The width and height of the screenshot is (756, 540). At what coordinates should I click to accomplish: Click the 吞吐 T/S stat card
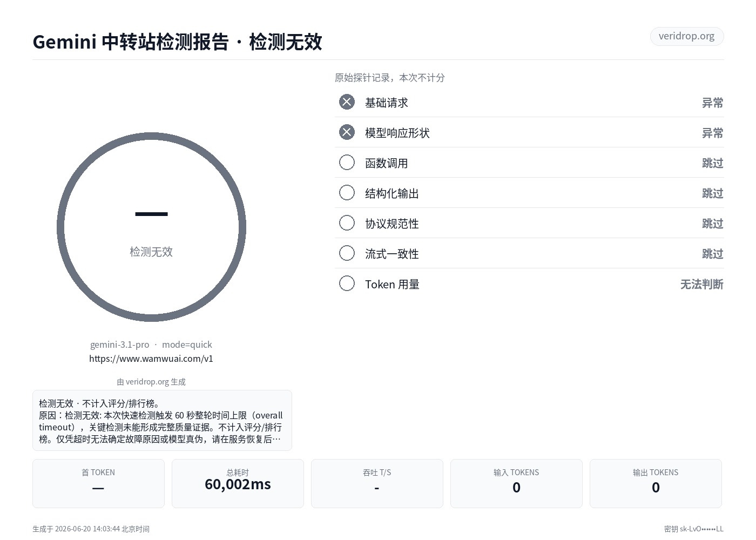(x=377, y=483)
